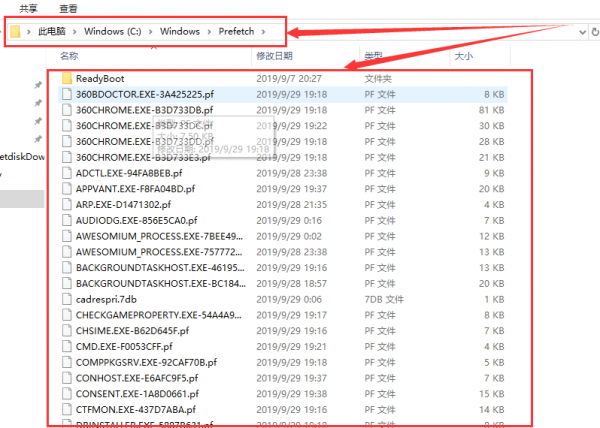Sort files by 大小 column header
This screenshot has height=428, width=600.
click(464, 56)
